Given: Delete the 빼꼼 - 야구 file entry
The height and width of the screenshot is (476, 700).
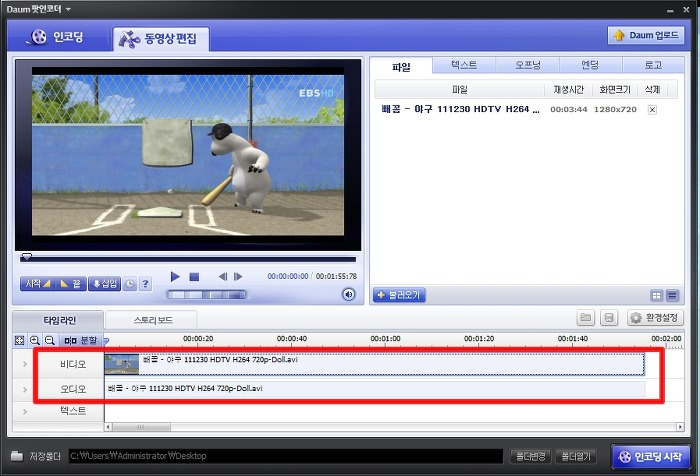Looking at the screenshot, I should 652,109.
